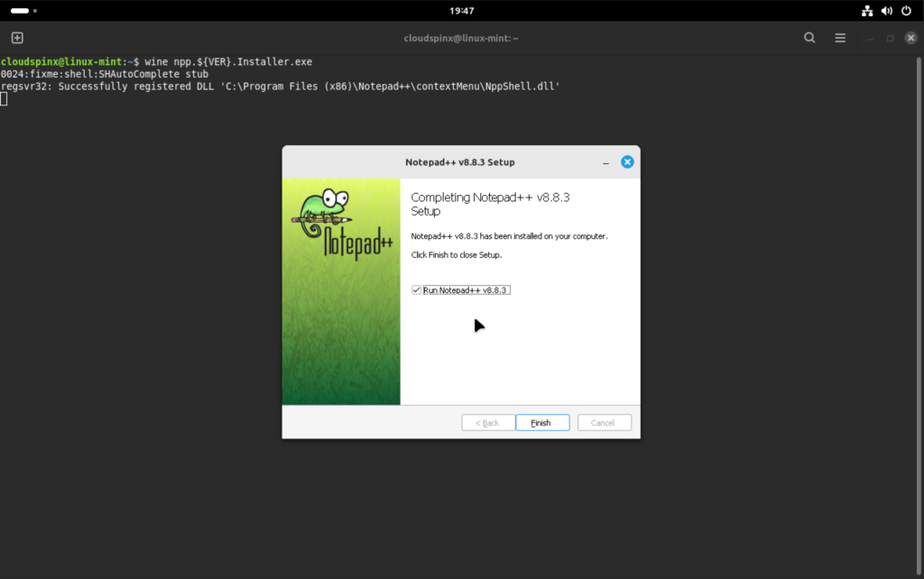Close the Notepad++ Setup window

[x=627, y=161]
